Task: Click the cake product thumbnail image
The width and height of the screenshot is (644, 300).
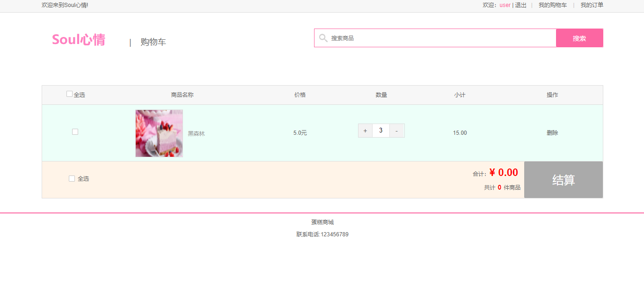Action: click(159, 133)
